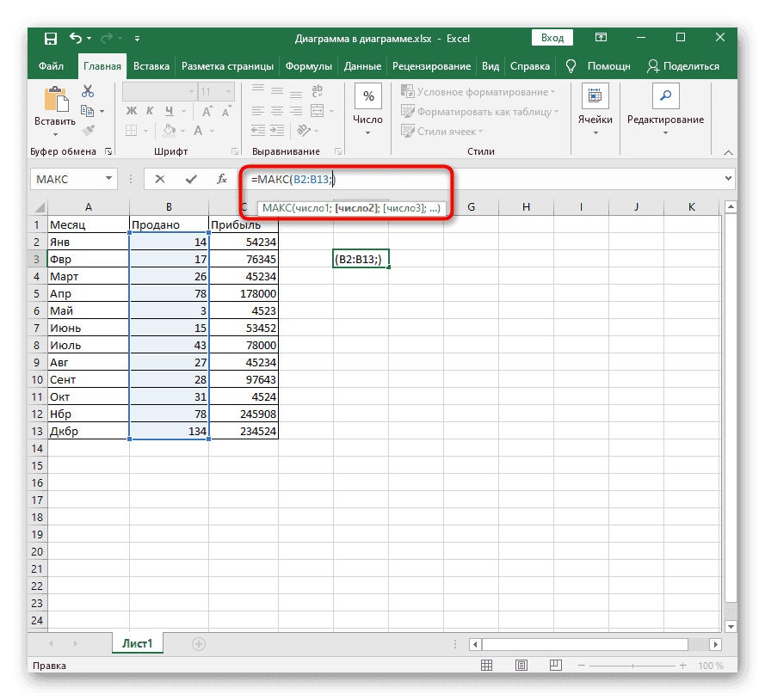Expand the formula bar with chevron
Image resolution: width=765 pixels, height=700 pixels.
coord(729,179)
